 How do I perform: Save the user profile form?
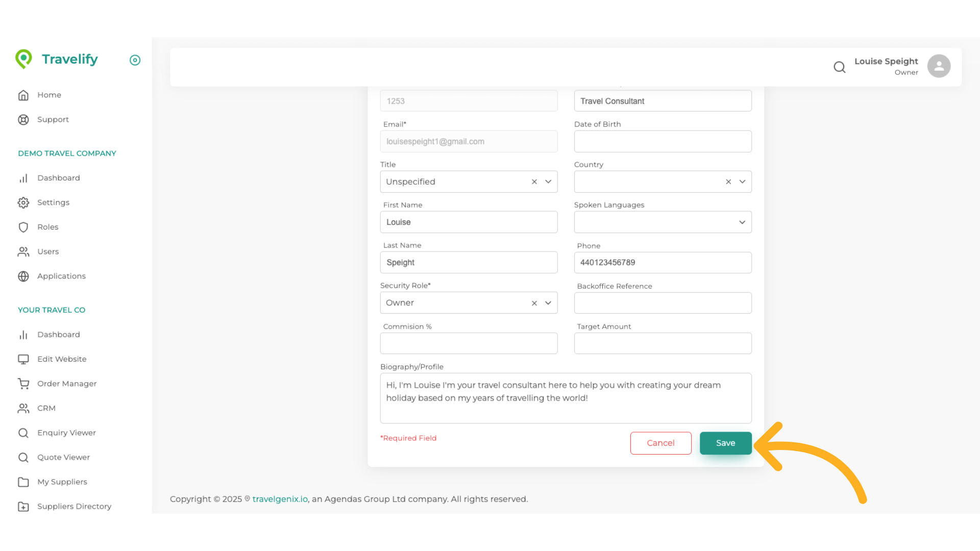[x=725, y=443]
